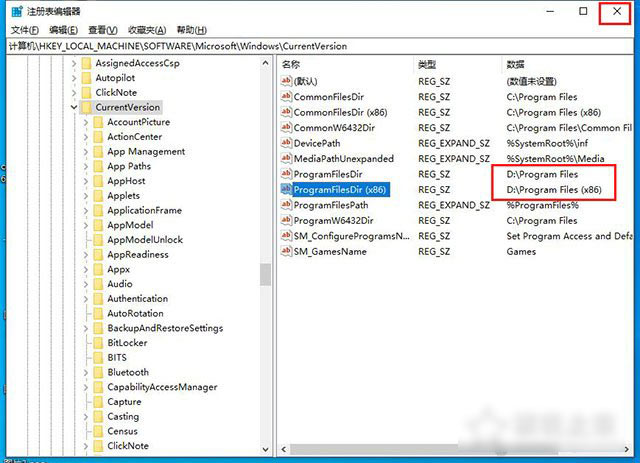This screenshot has height=463, width=640.
Task: Click the AccountPicture folder icon
Action: point(98,122)
